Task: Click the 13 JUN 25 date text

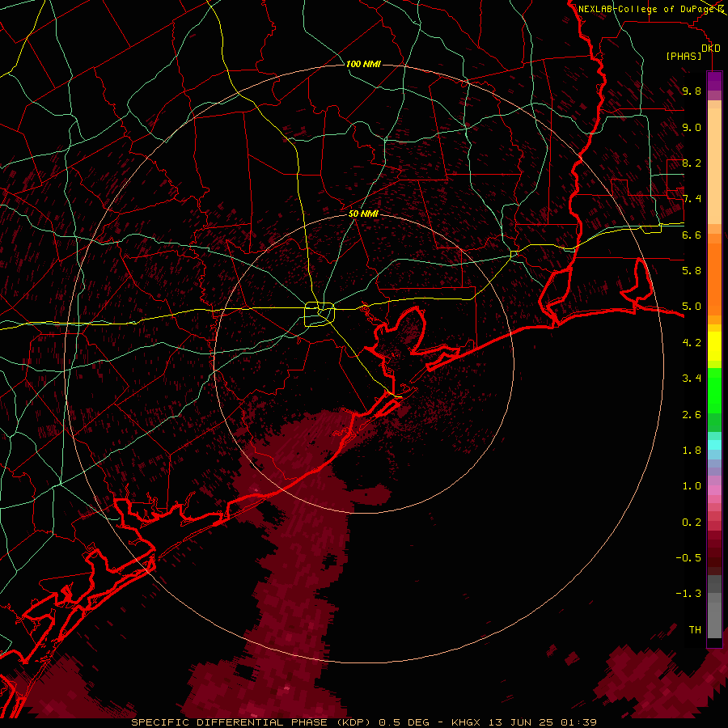Action: pyautogui.click(x=520, y=722)
